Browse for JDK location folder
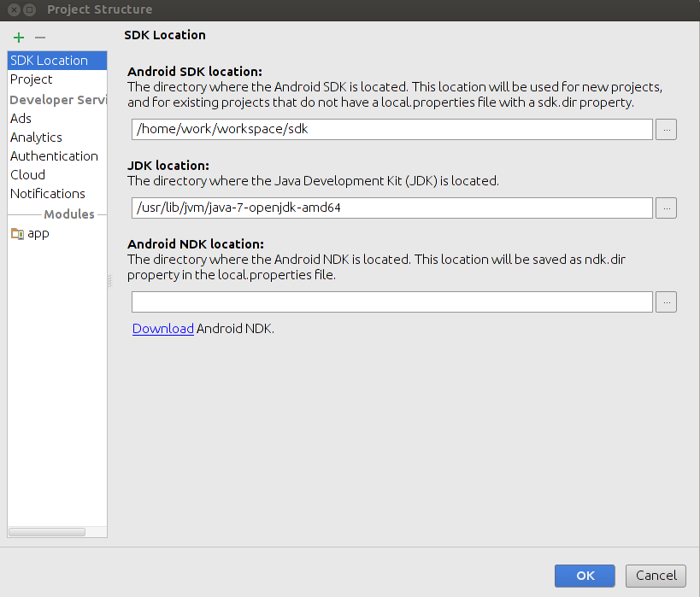This screenshot has width=700, height=597. (x=667, y=208)
